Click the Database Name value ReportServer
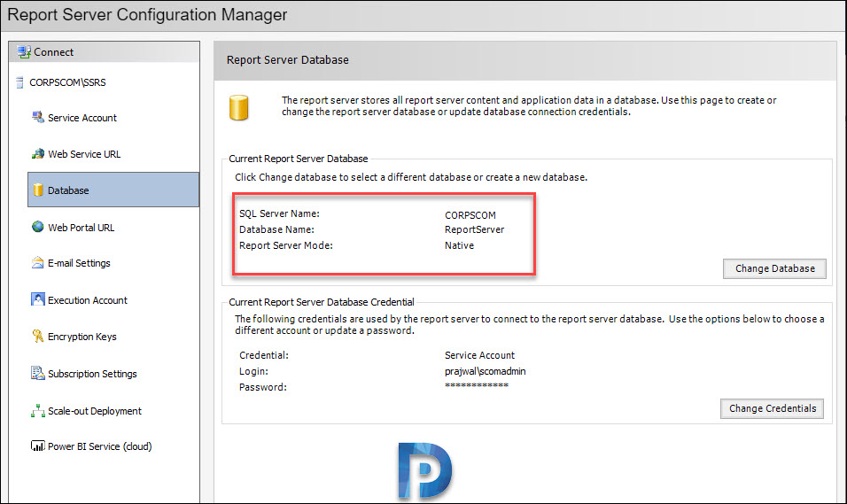Screen dimensions: 847x504 tap(474, 229)
